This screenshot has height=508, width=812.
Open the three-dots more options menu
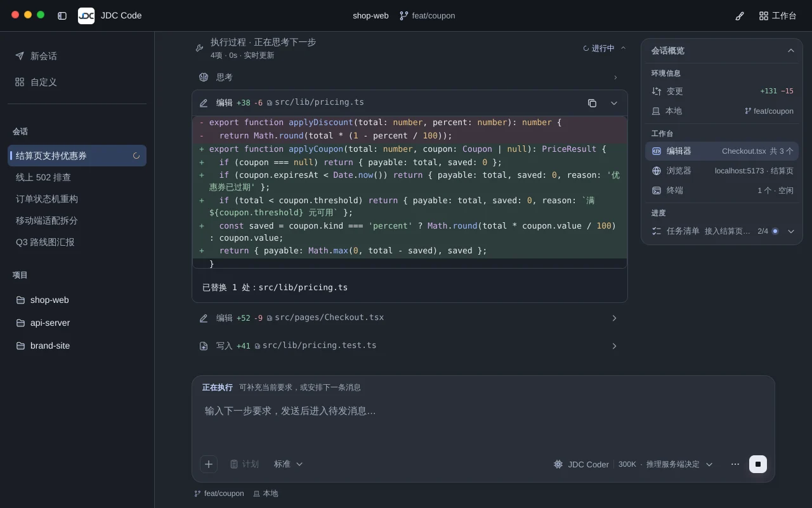735,464
